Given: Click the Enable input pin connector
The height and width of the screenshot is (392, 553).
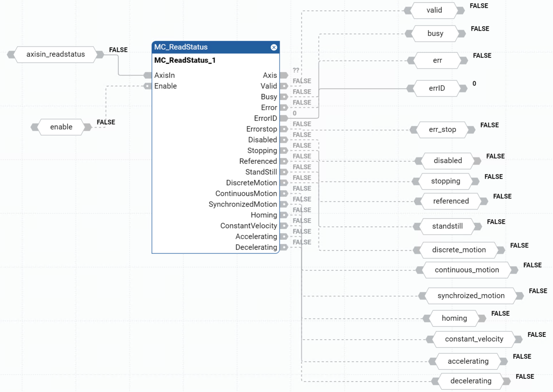Looking at the screenshot, I should pyautogui.click(x=148, y=86).
